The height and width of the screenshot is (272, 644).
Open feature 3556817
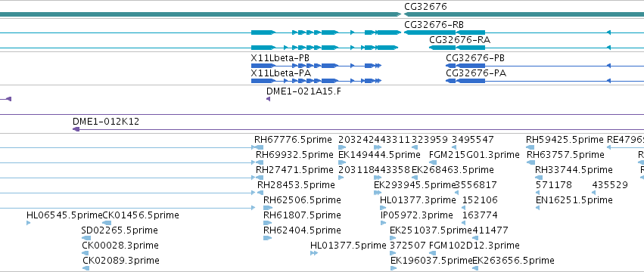coord(477,185)
